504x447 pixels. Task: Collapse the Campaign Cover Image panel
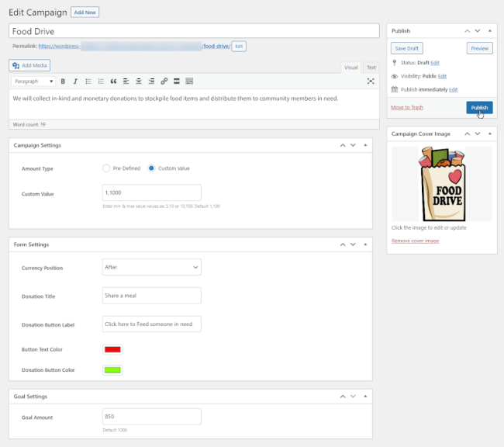(489, 134)
